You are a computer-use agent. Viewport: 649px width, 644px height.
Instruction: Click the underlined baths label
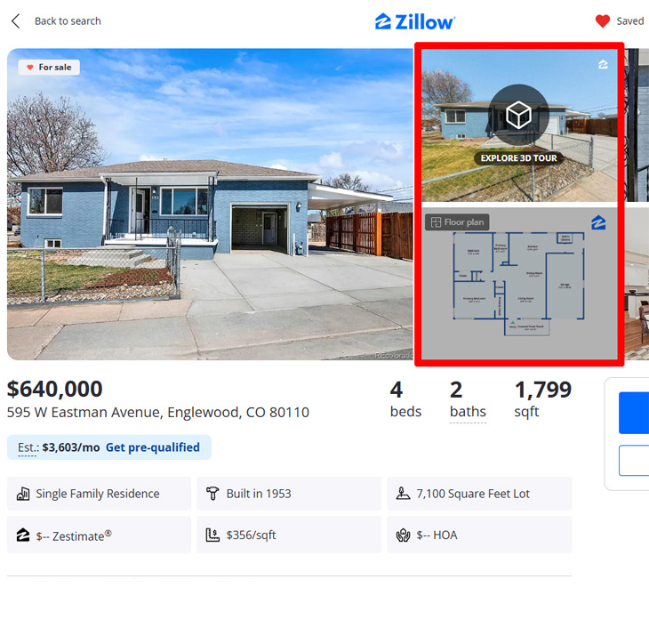tap(468, 412)
